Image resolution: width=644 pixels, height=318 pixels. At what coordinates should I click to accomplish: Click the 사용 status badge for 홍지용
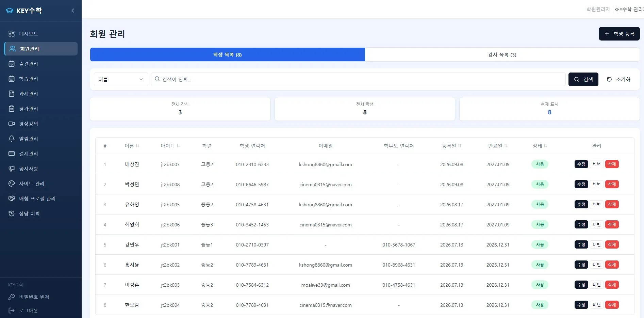click(x=540, y=265)
